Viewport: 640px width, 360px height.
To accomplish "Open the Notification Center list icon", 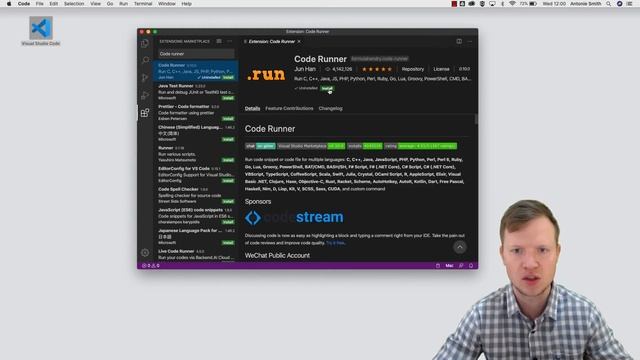I will click(x=630, y=4).
